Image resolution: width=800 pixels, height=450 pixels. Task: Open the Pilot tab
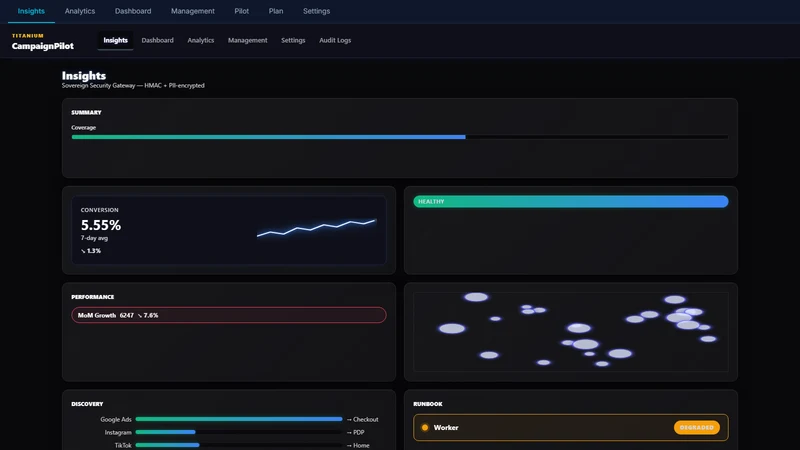pyautogui.click(x=241, y=11)
